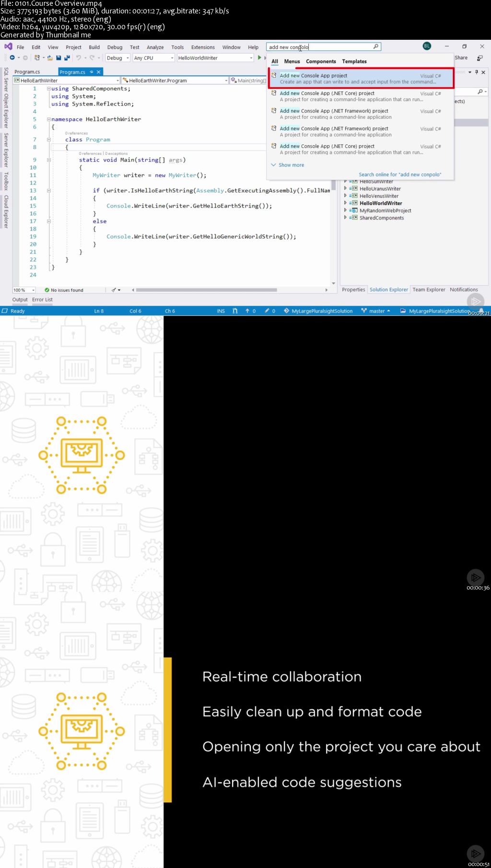Click the code cleanup brush icon
Screen dimensions: 491x868
click(x=114, y=290)
